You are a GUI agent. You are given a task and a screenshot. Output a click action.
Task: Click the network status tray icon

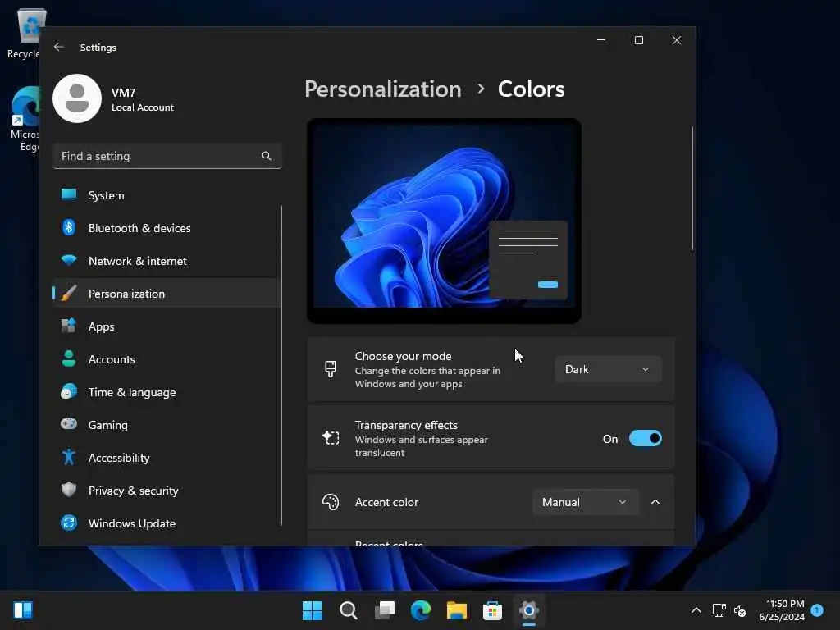point(719,610)
